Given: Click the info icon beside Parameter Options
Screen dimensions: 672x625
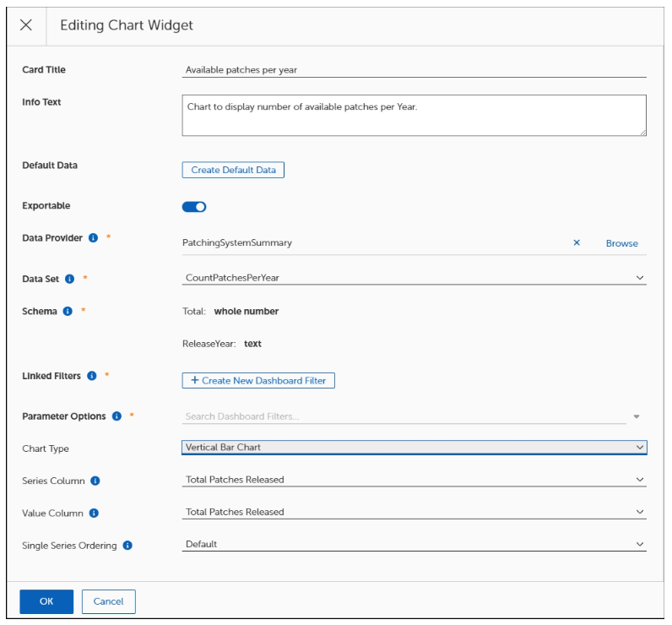Looking at the screenshot, I should click(x=116, y=416).
